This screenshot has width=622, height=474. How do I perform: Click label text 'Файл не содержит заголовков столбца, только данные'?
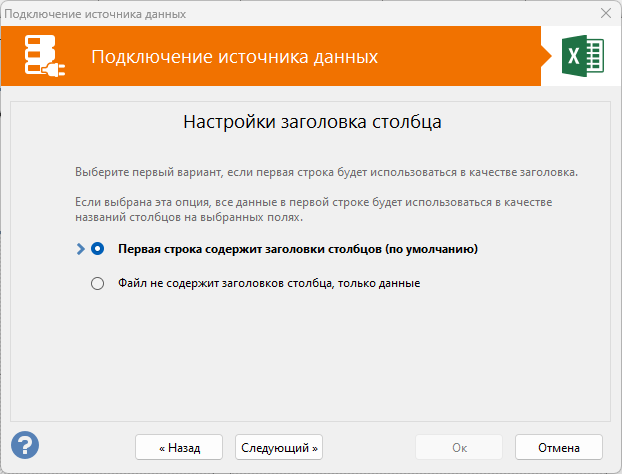pyautogui.click(x=268, y=283)
